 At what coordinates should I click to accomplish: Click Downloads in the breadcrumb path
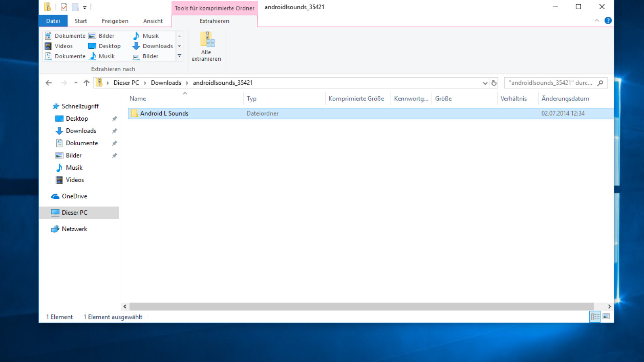[x=166, y=83]
